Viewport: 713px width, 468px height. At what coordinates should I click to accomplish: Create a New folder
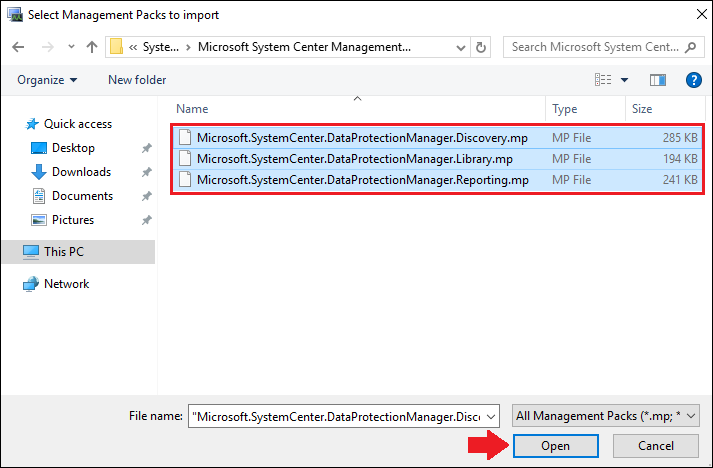(x=137, y=80)
